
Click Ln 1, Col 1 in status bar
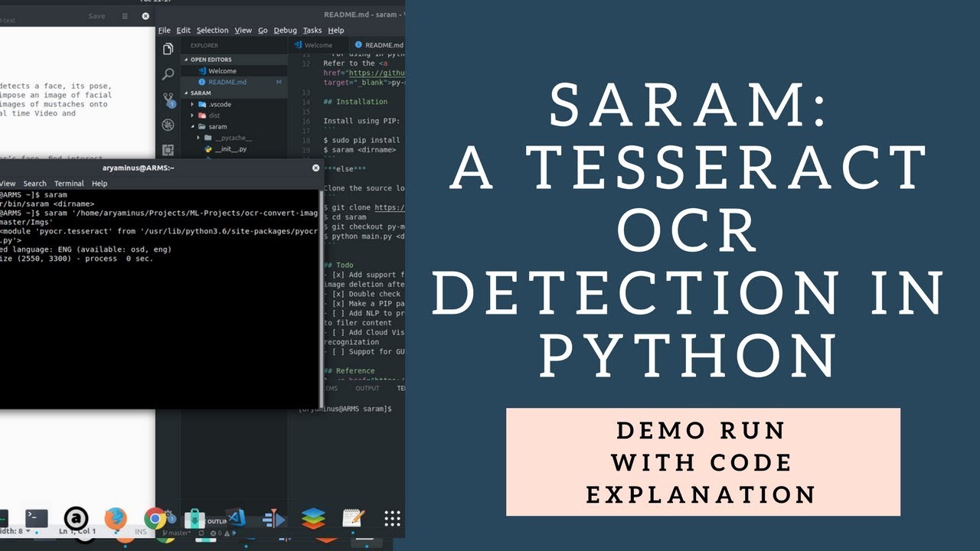point(77,531)
